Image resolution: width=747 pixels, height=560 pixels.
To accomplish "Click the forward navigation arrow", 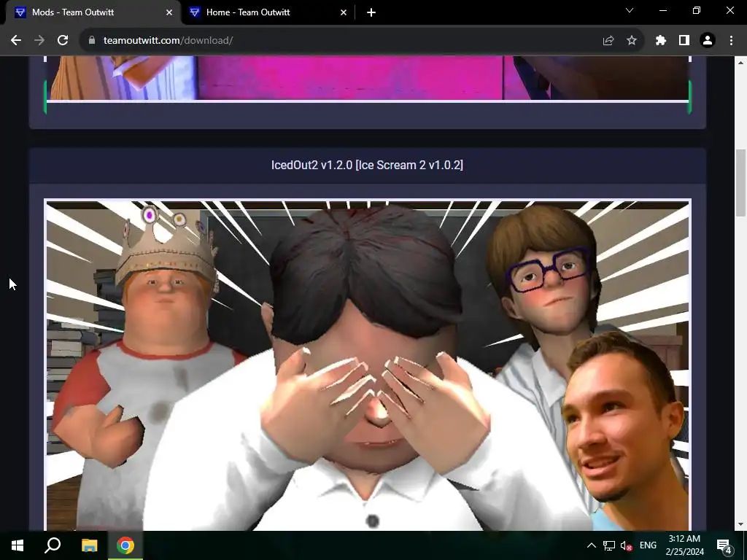I will tap(39, 41).
